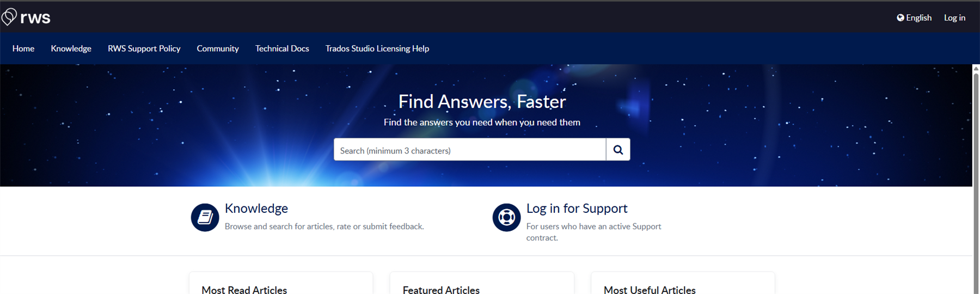This screenshot has width=980, height=294.
Task: Click the page's vertical scrollbar
Action: tap(976, 180)
